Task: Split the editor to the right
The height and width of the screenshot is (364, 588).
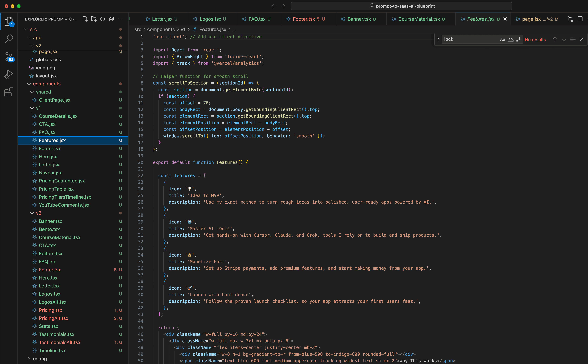Action: 580,19
